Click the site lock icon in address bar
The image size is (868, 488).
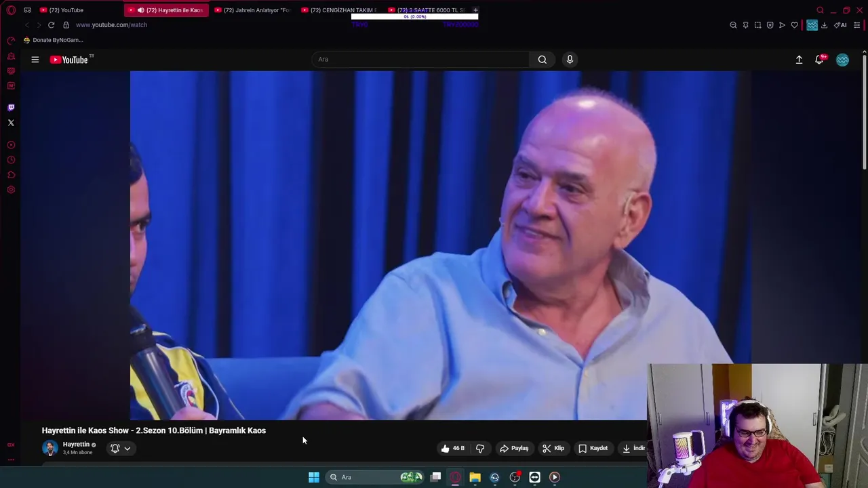pyautogui.click(x=66, y=25)
